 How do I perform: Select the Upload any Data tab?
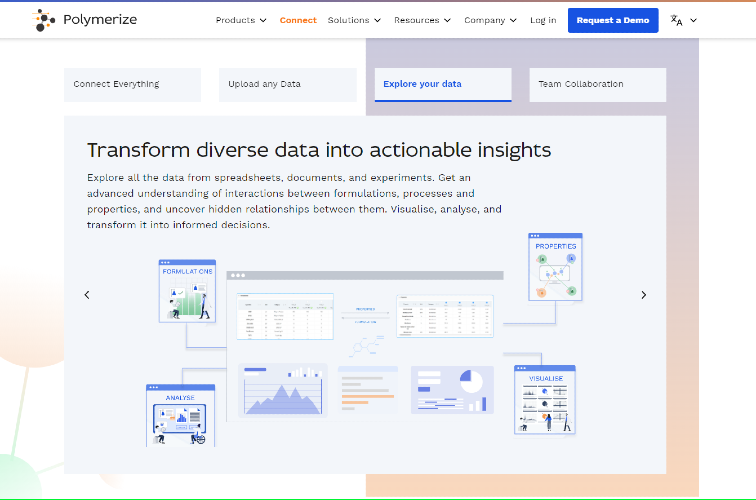(x=288, y=84)
